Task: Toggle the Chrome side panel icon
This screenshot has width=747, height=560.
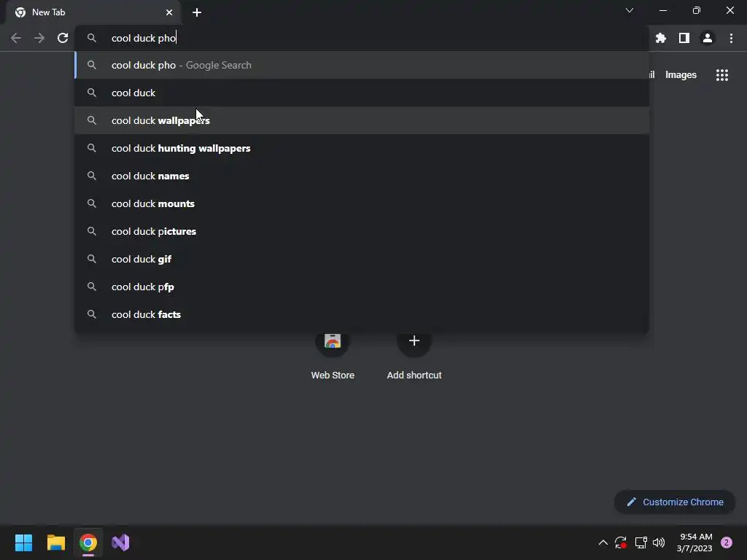Action: pyautogui.click(x=684, y=38)
